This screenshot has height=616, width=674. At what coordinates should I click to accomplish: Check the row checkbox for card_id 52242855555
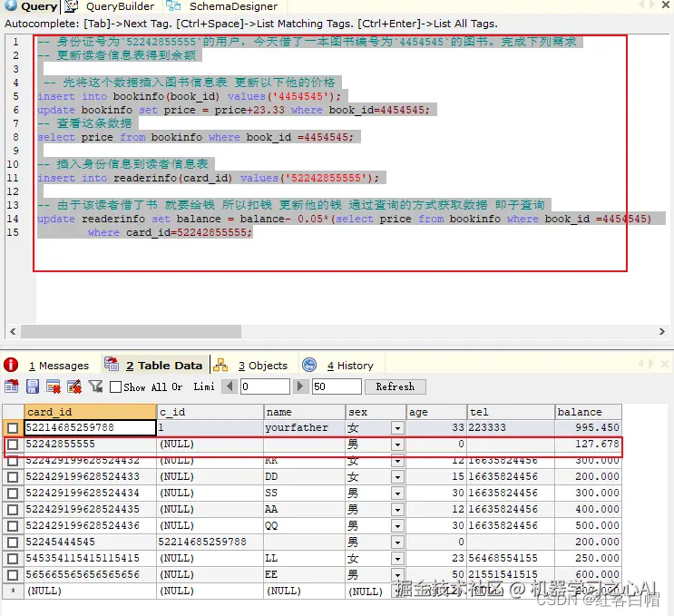pos(13,444)
